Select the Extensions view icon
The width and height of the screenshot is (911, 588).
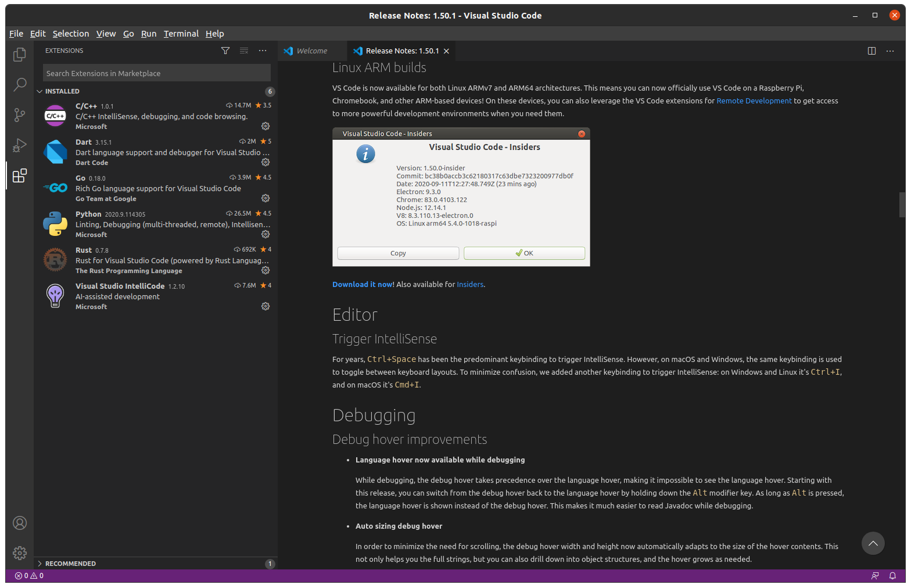[x=20, y=175]
